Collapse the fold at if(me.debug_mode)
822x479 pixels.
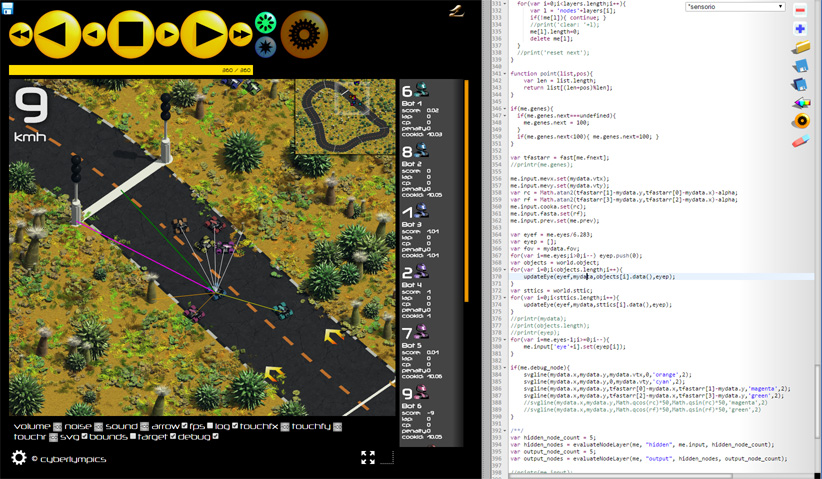point(505,368)
